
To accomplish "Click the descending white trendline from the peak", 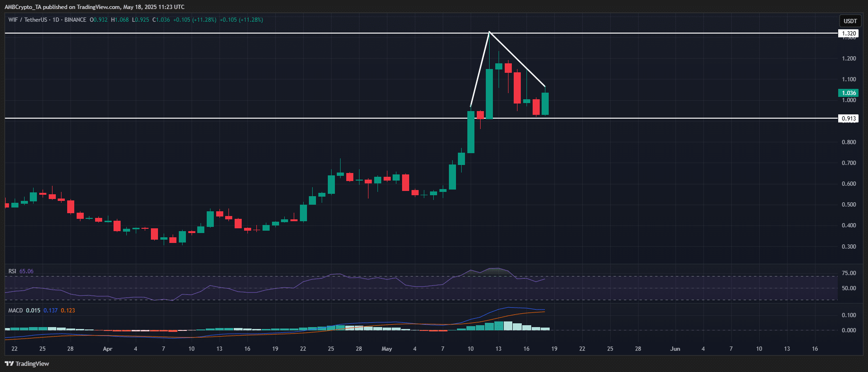I will coord(517,59).
